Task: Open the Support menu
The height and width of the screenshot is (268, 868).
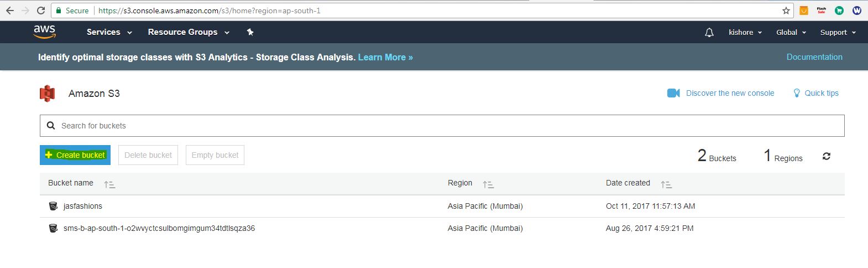Action: 838,33
